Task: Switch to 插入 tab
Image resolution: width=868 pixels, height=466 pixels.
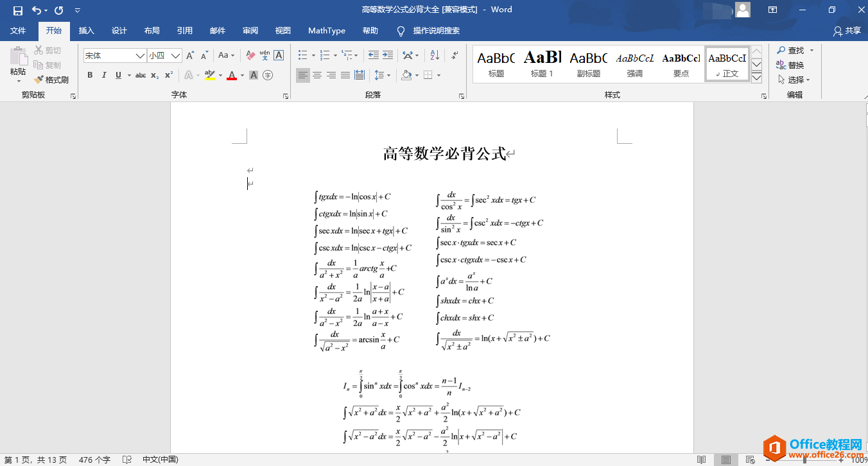Action: [x=86, y=31]
